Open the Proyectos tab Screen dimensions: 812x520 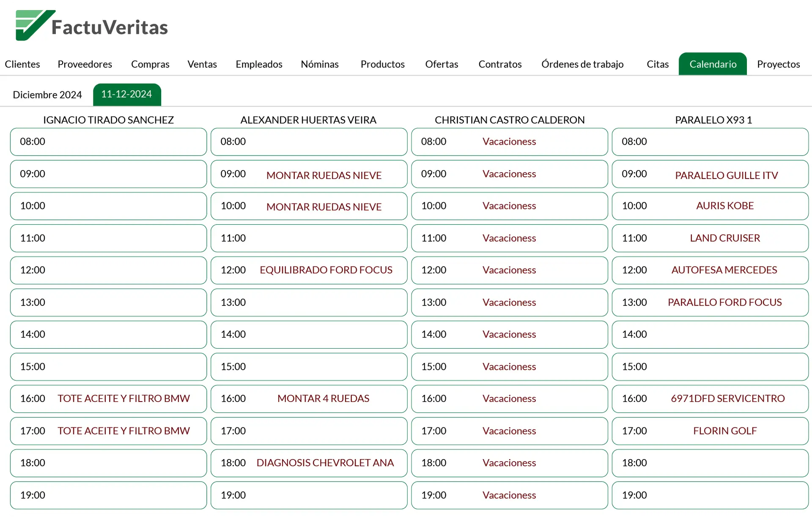point(779,64)
